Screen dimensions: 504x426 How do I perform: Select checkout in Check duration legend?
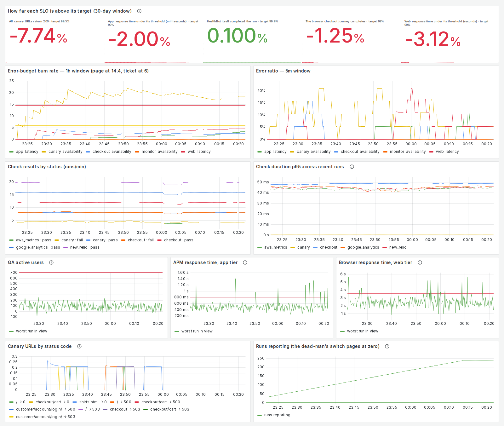click(x=329, y=247)
